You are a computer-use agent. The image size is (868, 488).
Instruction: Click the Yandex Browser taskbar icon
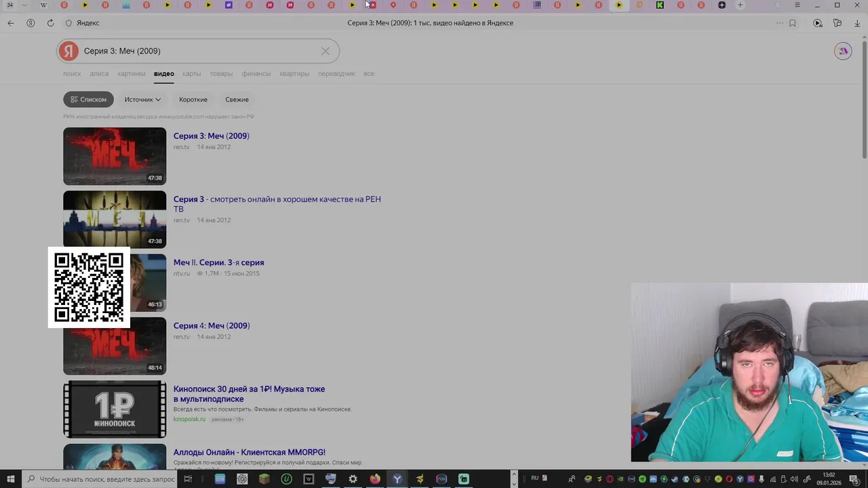[397, 479]
